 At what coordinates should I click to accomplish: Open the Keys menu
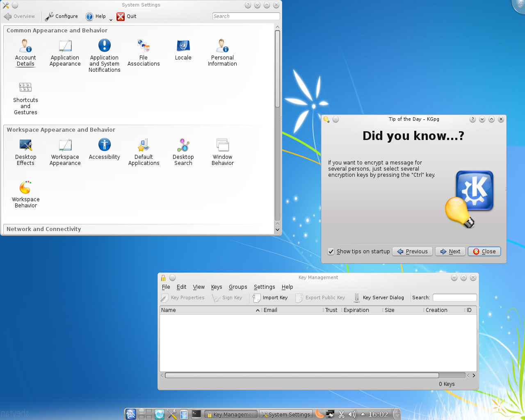tap(217, 287)
